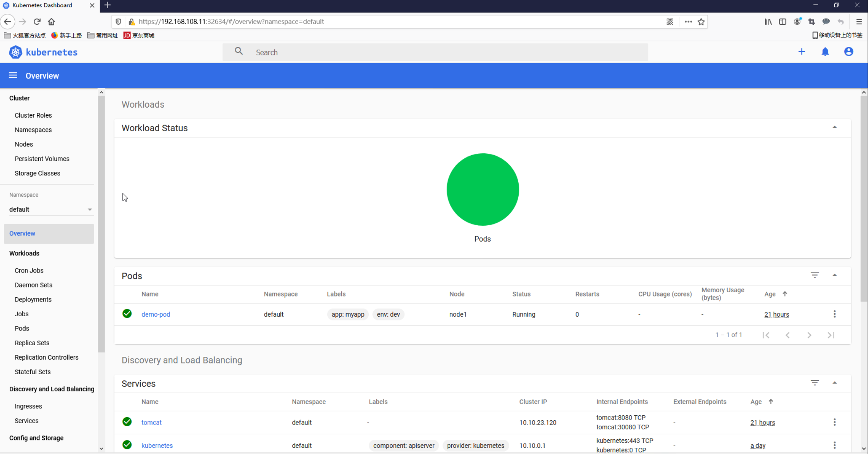Open Cron Jobs in sidebar
The width and height of the screenshot is (868, 454).
click(x=29, y=270)
